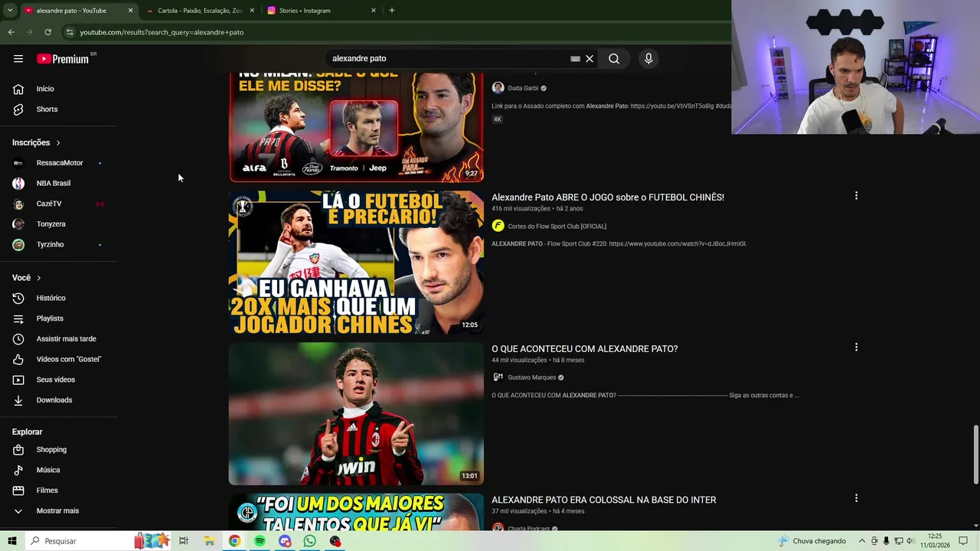Image resolution: width=980 pixels, height=551 pixels.
Task: Show hidden system tray icons
Action: (x=862, y=541)
